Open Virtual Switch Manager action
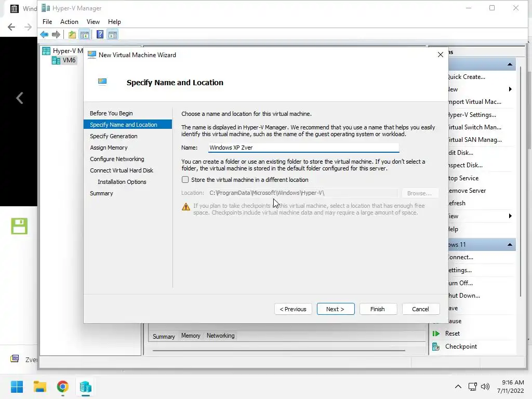532x399 pixels. coord(475,127)
